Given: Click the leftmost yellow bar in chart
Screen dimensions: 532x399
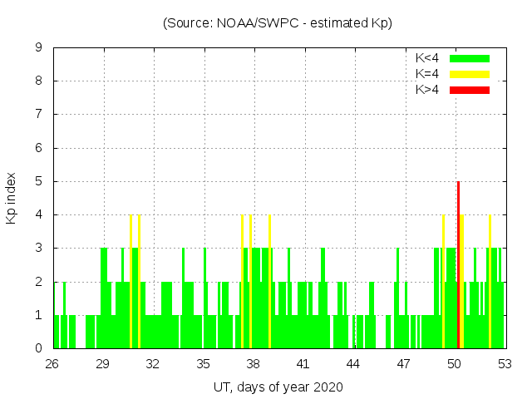Looking at the screenshot, I should 131,281.
